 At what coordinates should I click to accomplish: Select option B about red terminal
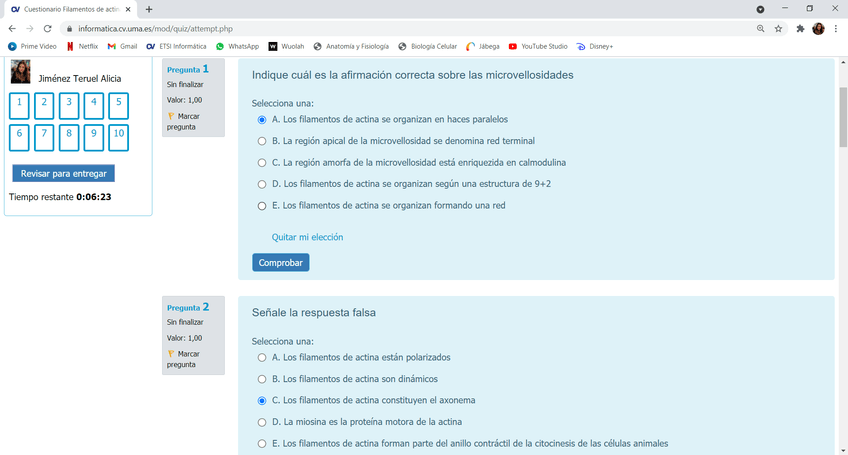point(262,141)
